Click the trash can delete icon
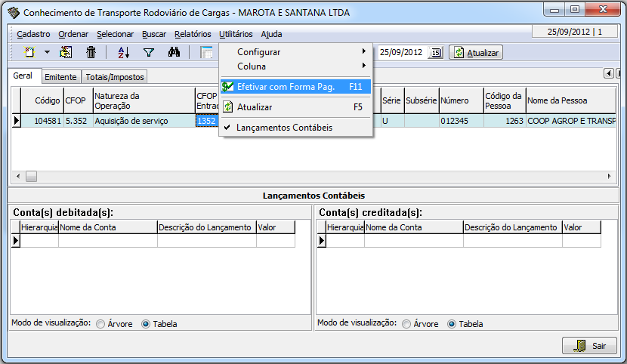 (91, 52)
